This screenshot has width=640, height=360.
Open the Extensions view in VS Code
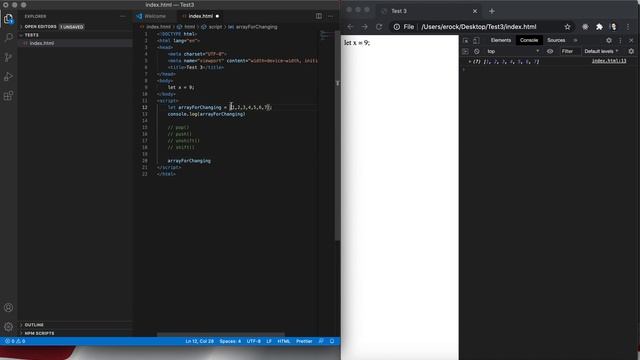pyautogui.click(x=8, y=96)
